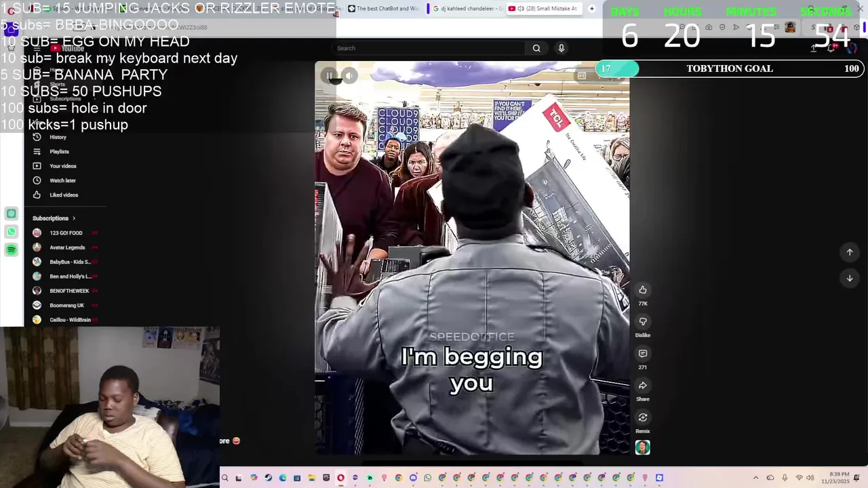Show hidden system tray icons chevron

[x=755, y=478]
